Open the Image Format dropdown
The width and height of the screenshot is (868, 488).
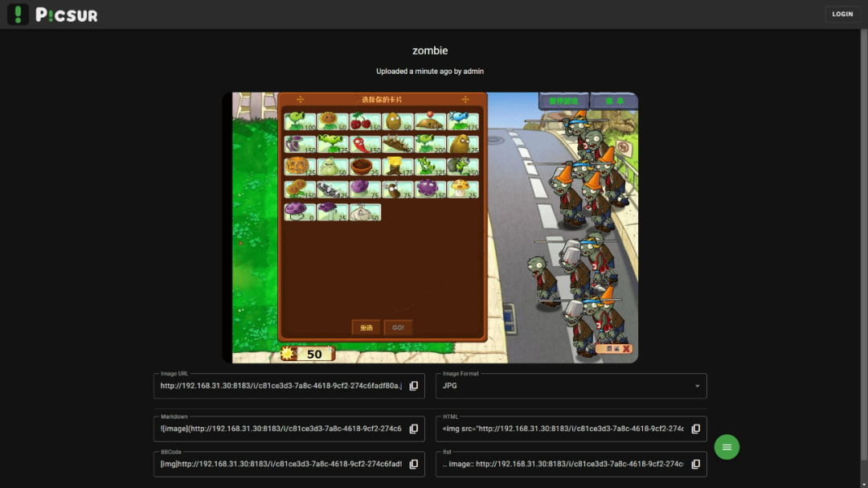pyautogui.click(x=571, y=386)
